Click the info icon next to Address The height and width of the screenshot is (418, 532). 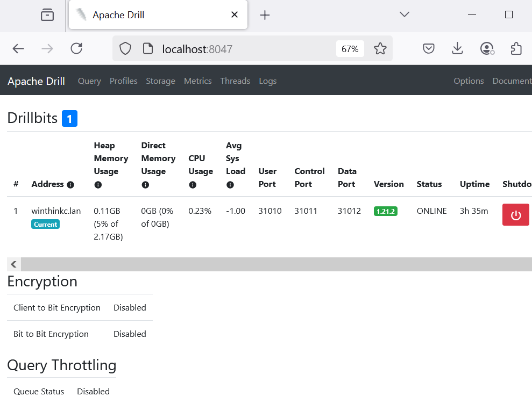pyautogui.click(x=70, y=185)
